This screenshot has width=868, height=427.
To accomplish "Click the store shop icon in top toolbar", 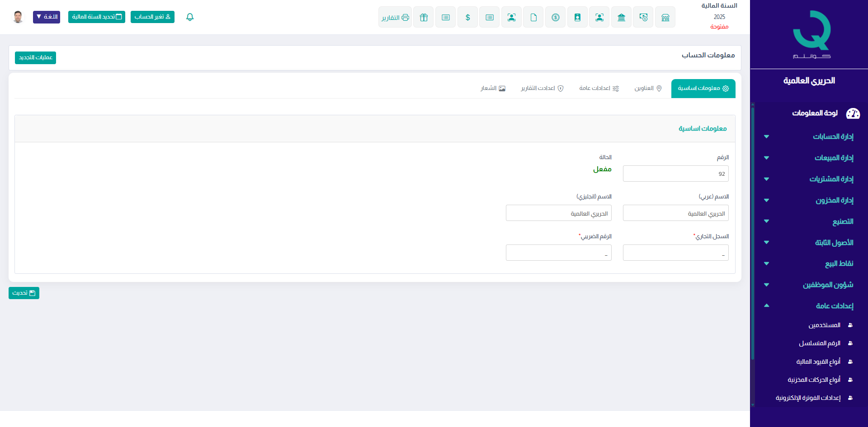I will click(x=665, y=17).
